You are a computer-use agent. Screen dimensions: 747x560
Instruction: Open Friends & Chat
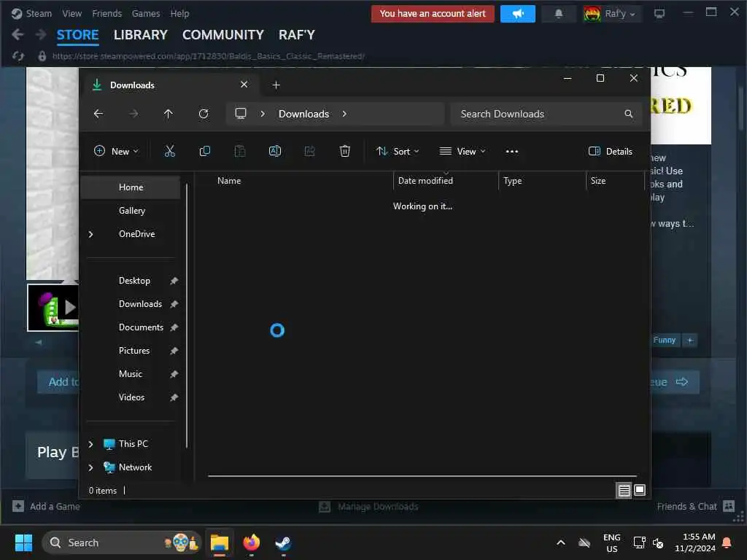695,506
